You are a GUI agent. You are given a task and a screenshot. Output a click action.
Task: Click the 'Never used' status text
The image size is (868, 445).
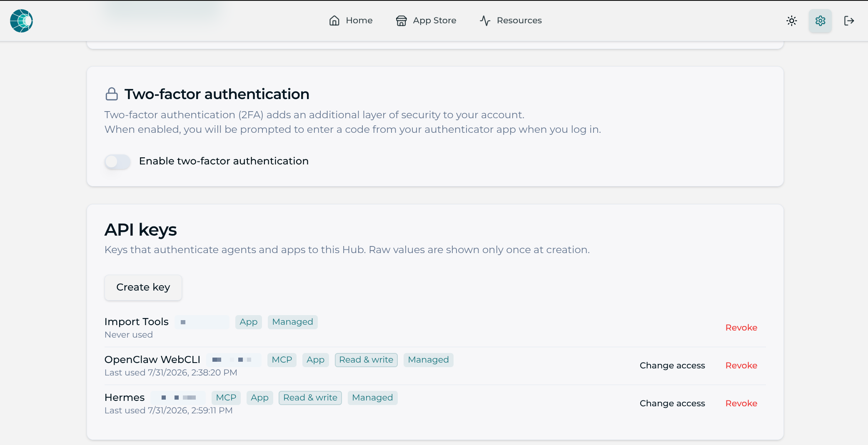coord(129,335)
